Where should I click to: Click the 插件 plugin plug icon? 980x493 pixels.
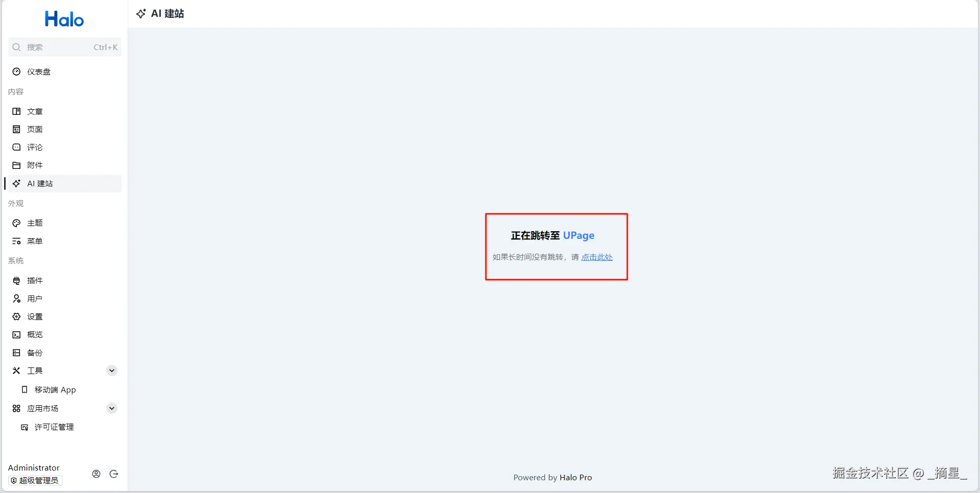tap(16, 281)
